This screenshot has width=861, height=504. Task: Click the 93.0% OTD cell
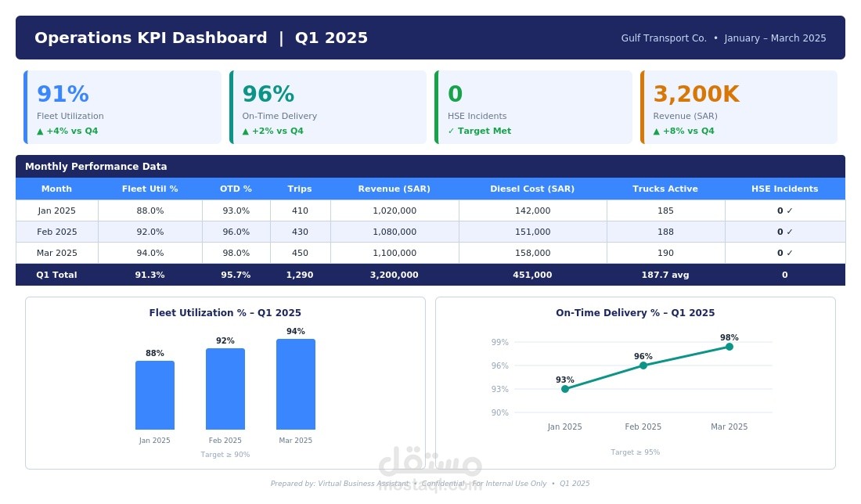[x=236, y=211]
